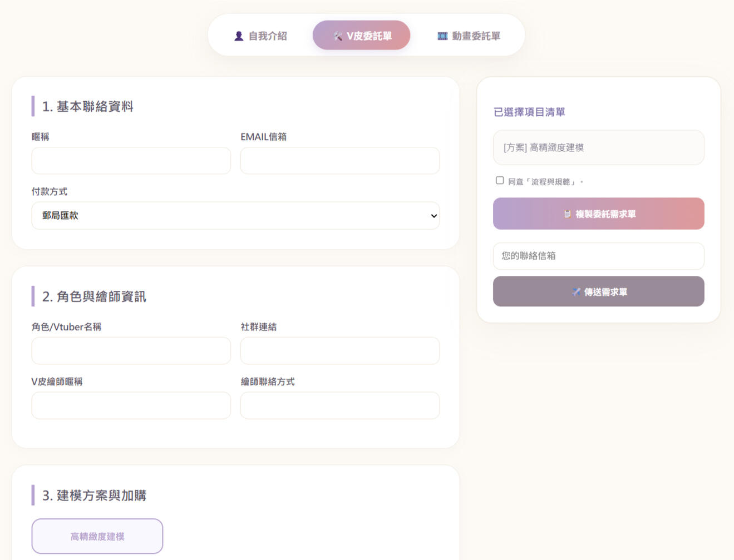Click the 角色/Vtuber名稱 input field

131,351
